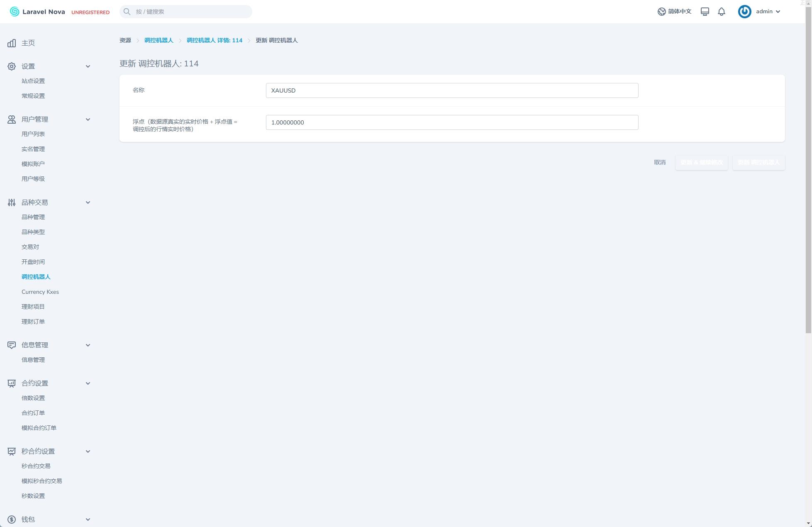
Task: Click the admin avatar icon
Action: (x=744, y=12)
